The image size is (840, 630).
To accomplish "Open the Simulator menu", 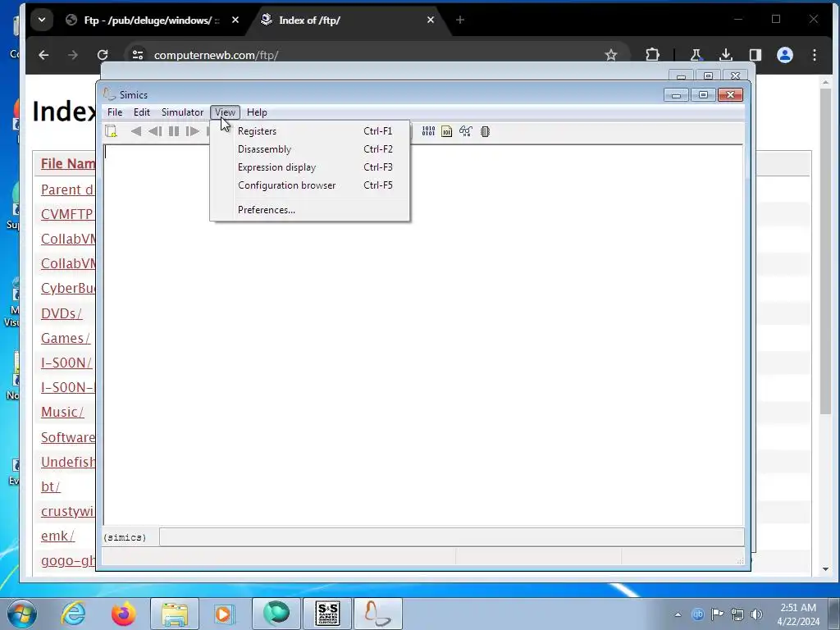I will 182,112.
